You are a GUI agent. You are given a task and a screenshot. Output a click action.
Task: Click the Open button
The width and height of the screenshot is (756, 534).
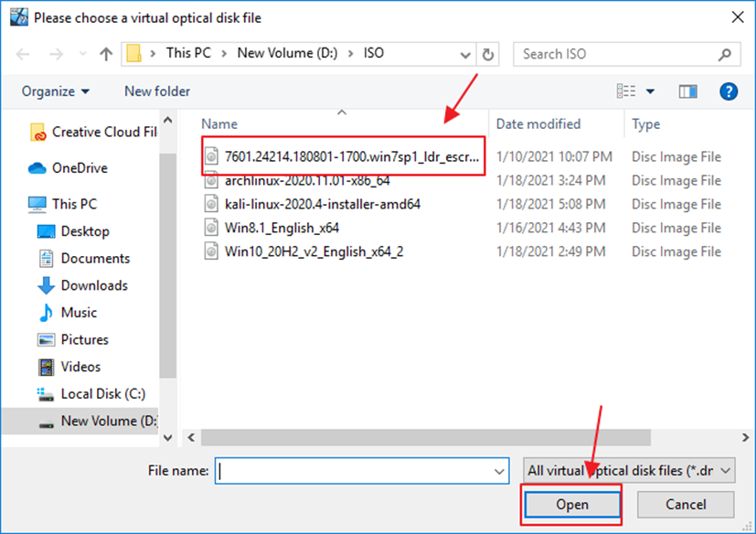point(571,504)
